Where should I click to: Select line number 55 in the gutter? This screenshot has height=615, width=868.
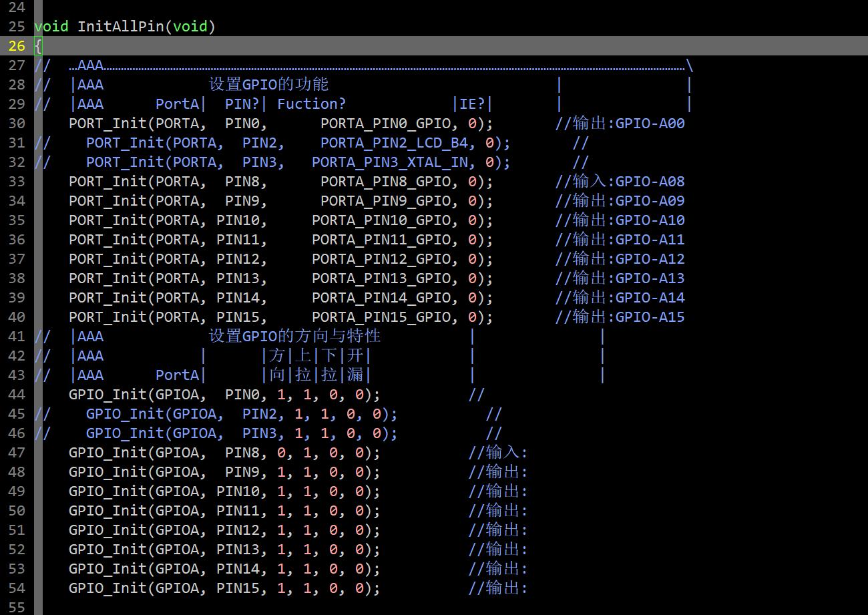16,608
